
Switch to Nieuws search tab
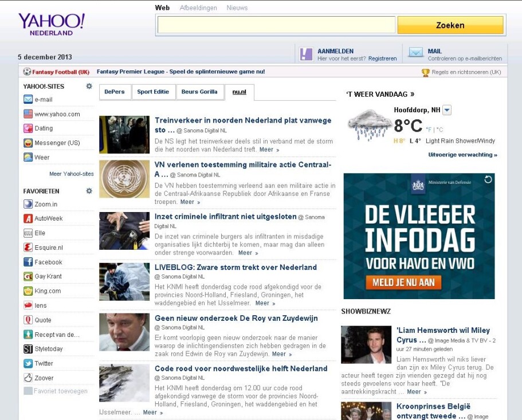point(237,7)
